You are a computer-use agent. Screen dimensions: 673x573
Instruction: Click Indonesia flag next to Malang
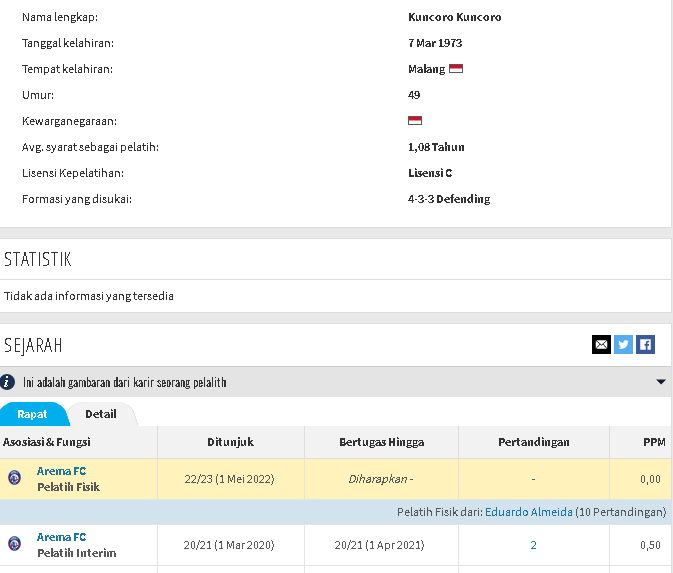pyautogui.click(x=456, y=69)
